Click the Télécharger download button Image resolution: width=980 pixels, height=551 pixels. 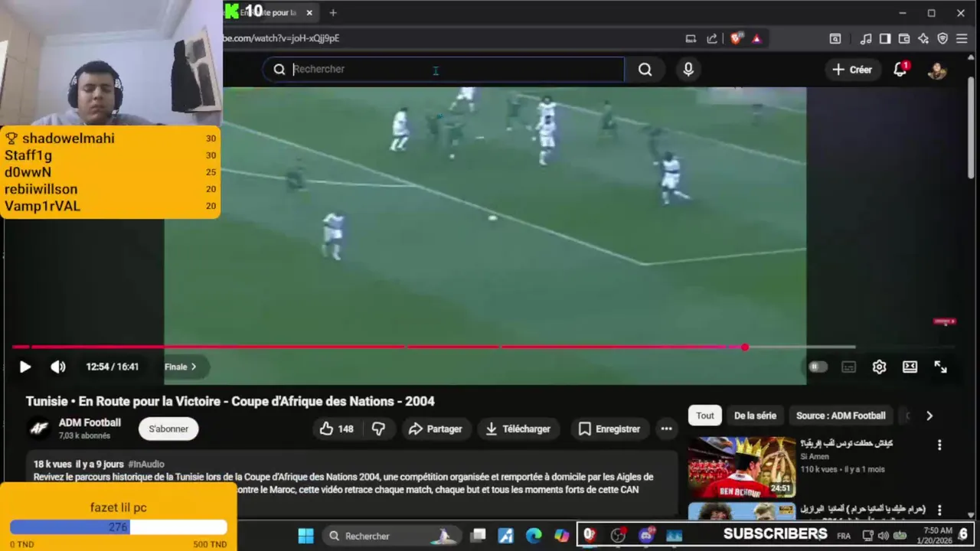518,429
